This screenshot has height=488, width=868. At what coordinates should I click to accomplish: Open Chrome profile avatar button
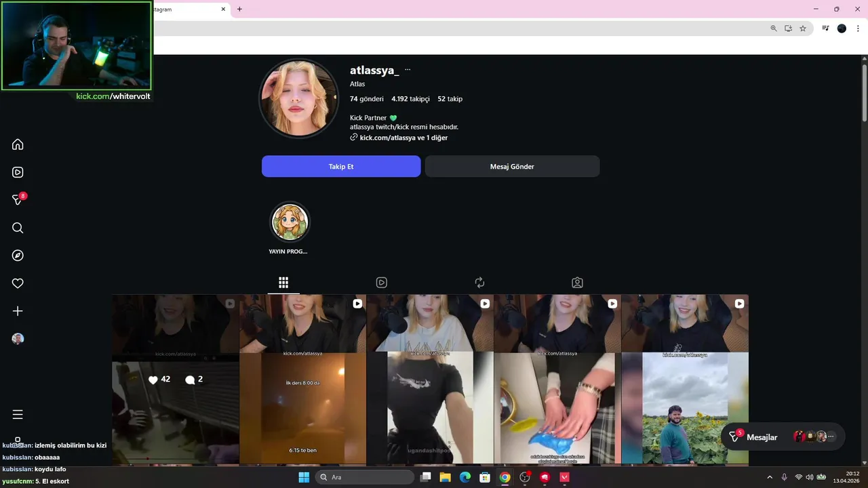842,28
